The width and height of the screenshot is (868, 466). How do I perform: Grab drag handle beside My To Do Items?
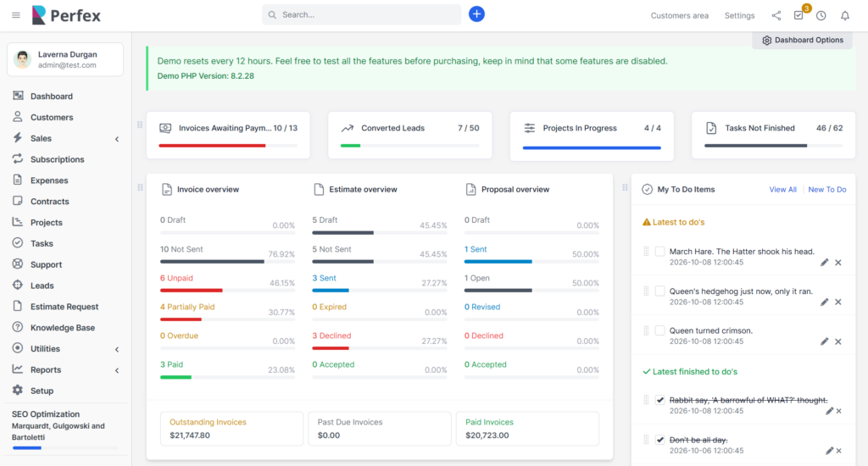click(x=625, y=187)
